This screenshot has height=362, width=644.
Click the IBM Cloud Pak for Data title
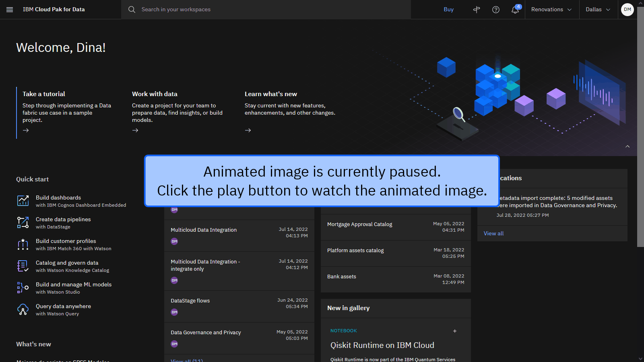pyautogui.click(x=54, y=10)
